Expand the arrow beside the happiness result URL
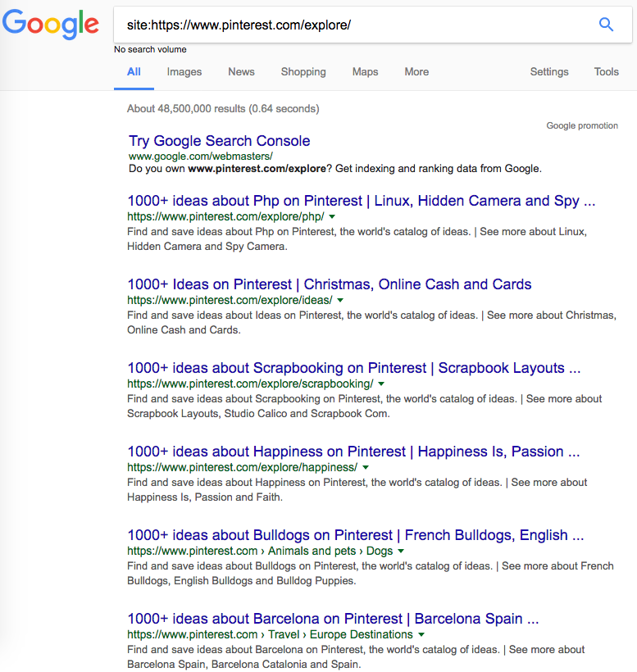Screen dimensions: 637x672 pos(366,466)
